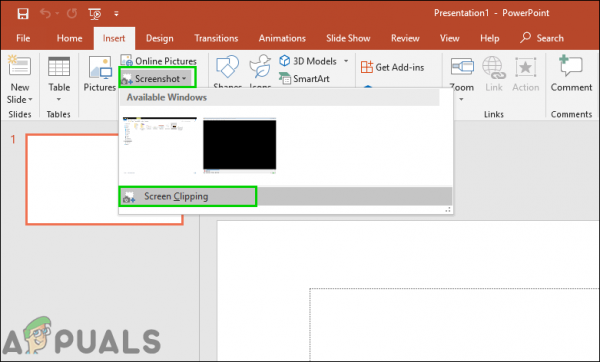Expand the 3D Models dropdown arrow

point(346,61)
